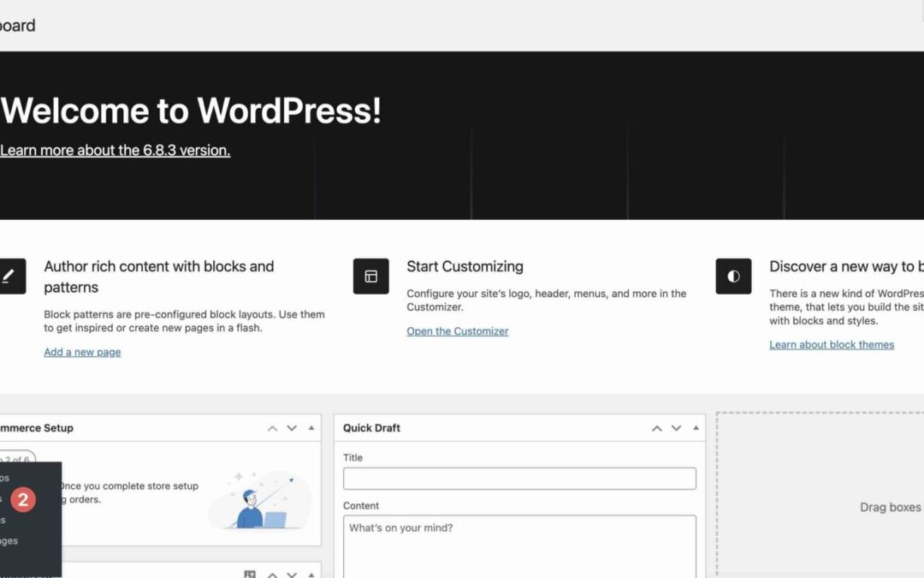Screen dimensions: 924x578
Task: Click the half-circle styles icon
Action: coord(733,276)
